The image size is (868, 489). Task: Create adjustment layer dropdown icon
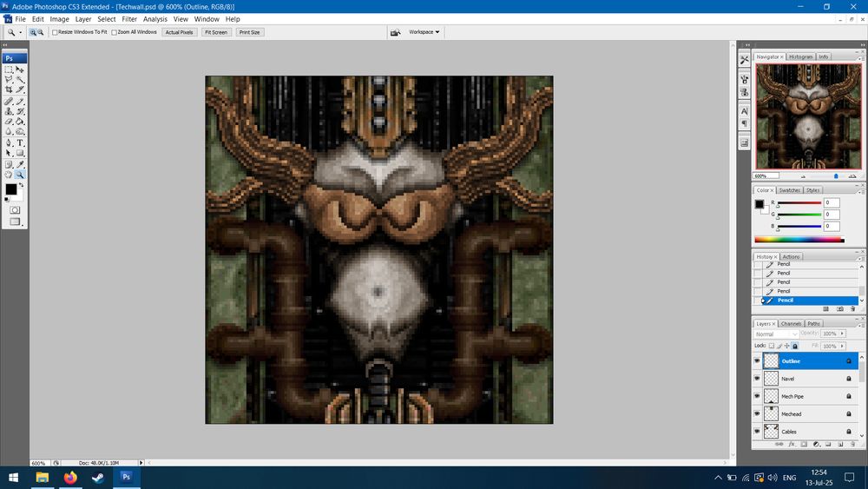[x=817, y=444]
